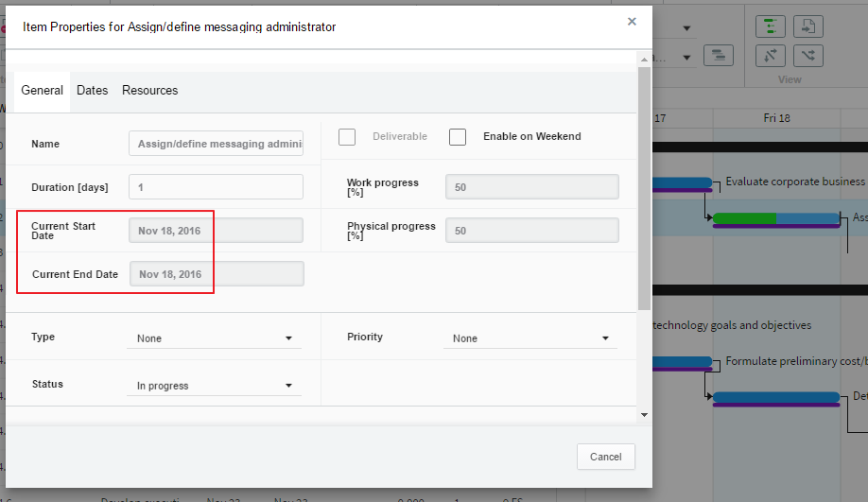Click the dialog scrollbar down arrow
The image size is (868, 502).
[x=644, y=414]
